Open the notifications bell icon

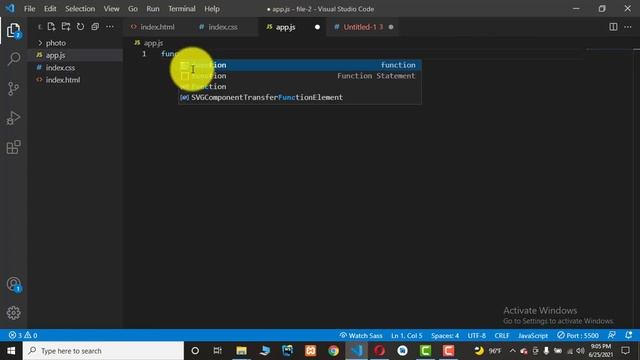pos(629,336)
